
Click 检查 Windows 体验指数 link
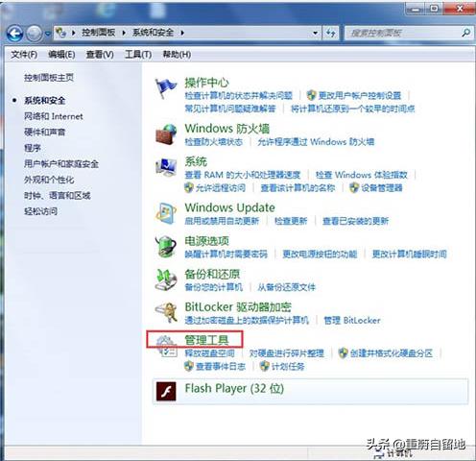point(362,175)
